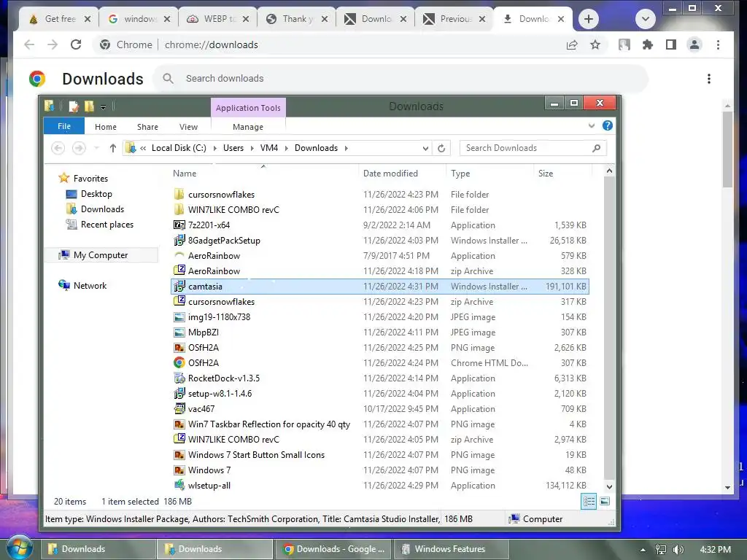Image resolution: width=747 pixels, height=560 pixels.
Task: Click Chrome share page icon
Action: [x=572, y=44]
